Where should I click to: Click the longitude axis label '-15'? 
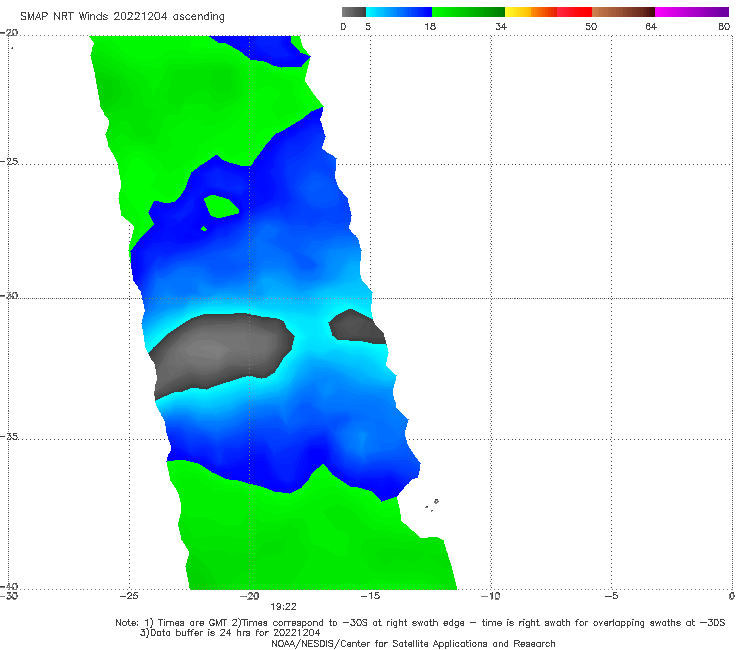[x=370, y=596]
